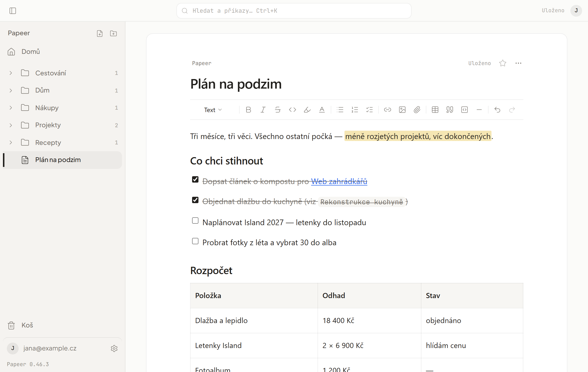The height and width of the screenshot is (372, 588).
Task: Create a new note via the page-plus icon
Action: point(100,34)
